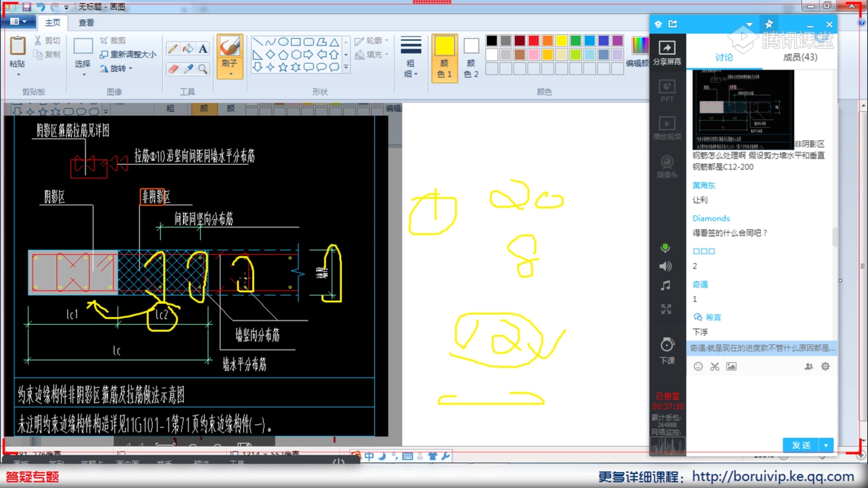Image resolution: width=868 pixels, height=488 pixels.
Task: Click the Undo arrow in title bar
Action: click(x=41, y=6)
